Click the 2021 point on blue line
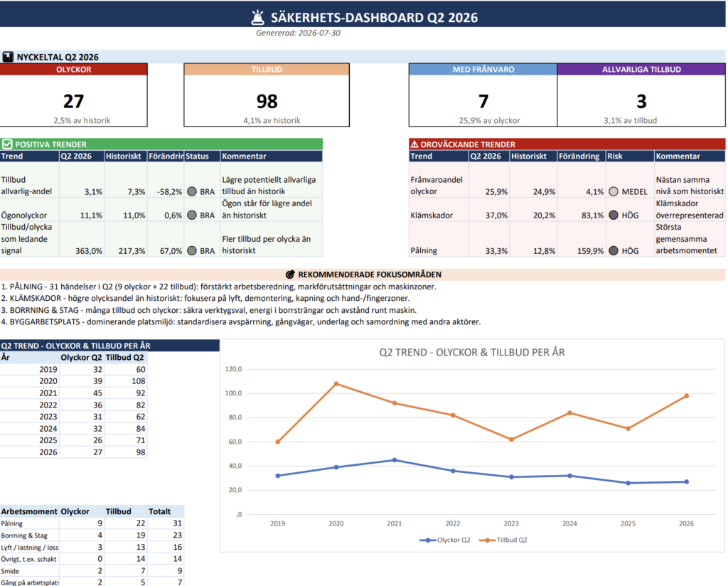 tap(395, 460)
